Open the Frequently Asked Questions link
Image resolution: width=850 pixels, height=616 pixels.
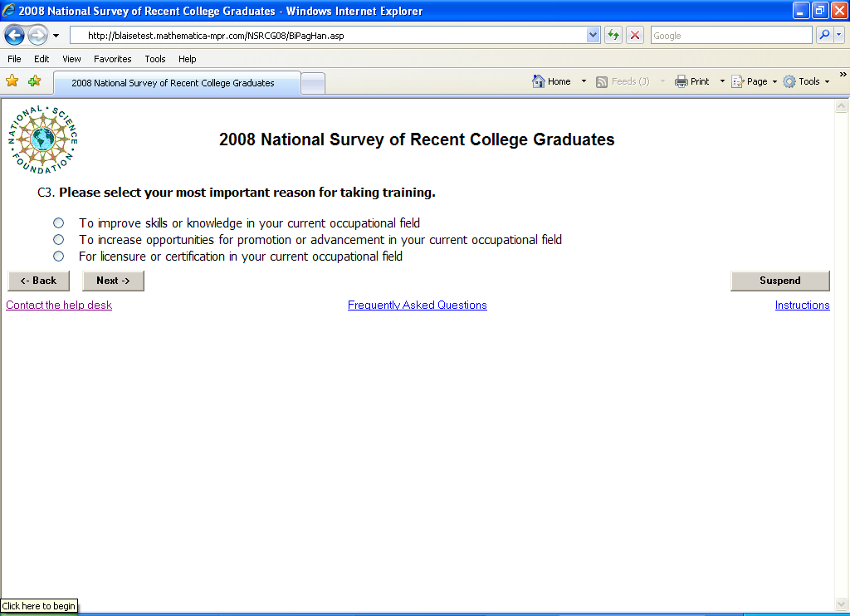click(x=418, y=306)
